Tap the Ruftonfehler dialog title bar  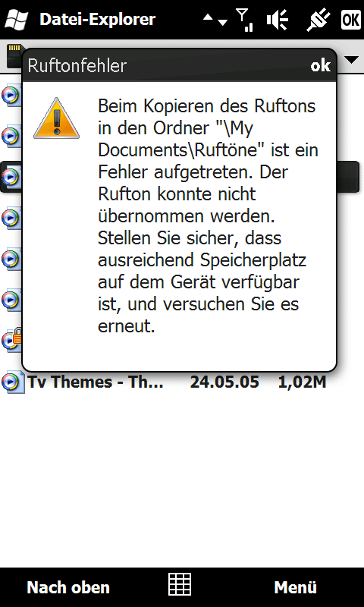tap(179, 65)
